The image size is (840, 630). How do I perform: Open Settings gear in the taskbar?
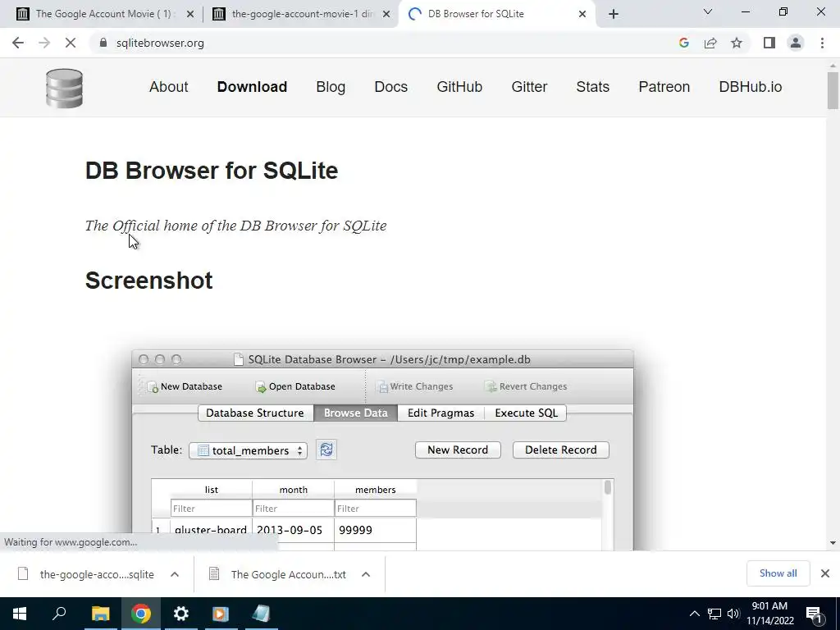pyautogui.click(x=181, y=614)
